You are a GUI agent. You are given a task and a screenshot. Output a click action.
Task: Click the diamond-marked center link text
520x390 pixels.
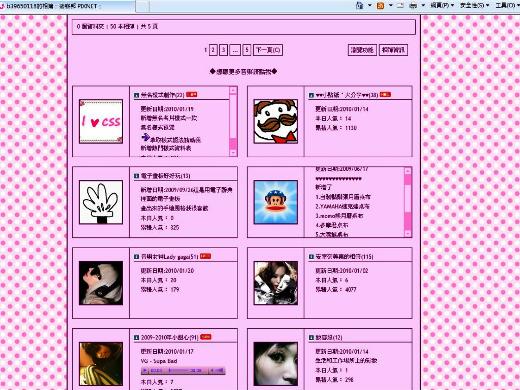[244, 72]
